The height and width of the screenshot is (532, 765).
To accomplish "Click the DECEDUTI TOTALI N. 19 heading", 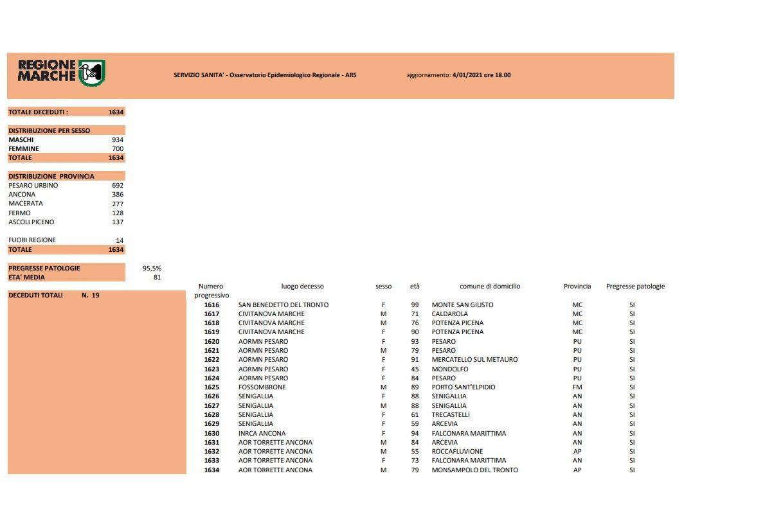I will pos(53,296).
